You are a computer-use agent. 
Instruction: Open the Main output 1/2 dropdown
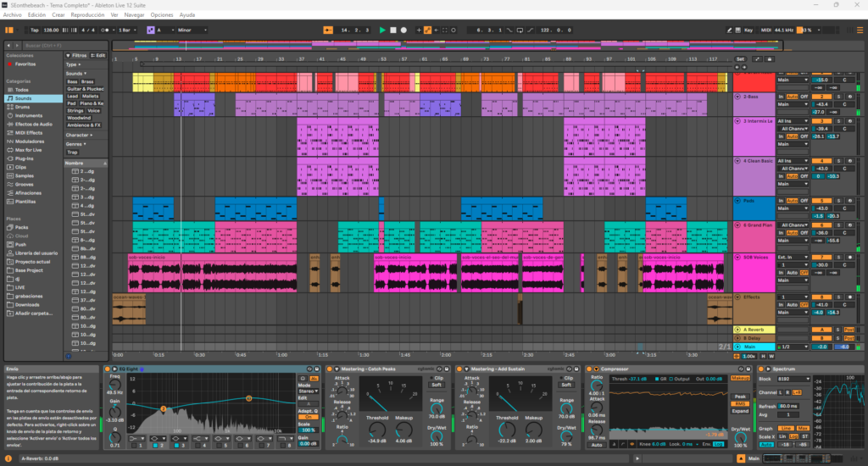pos(793,347)
